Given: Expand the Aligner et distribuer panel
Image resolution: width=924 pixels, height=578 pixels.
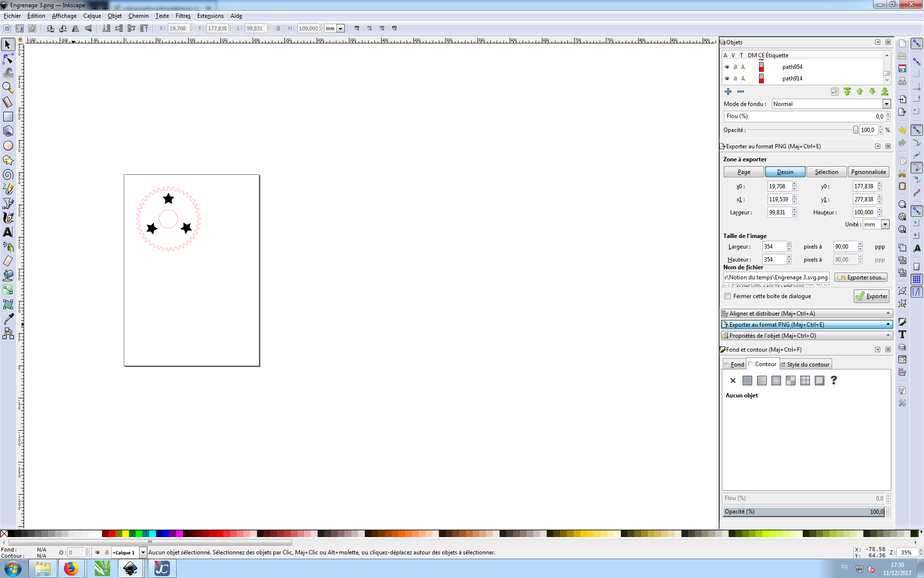Looking at the screenshot, I should pos(806,314).
